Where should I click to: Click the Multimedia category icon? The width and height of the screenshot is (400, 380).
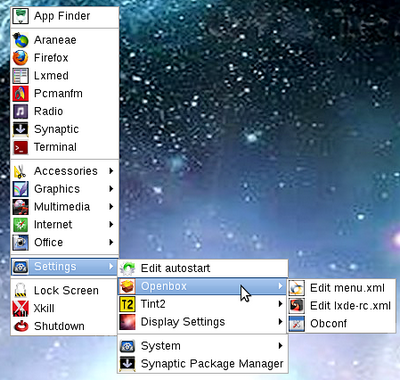(20, 207)
